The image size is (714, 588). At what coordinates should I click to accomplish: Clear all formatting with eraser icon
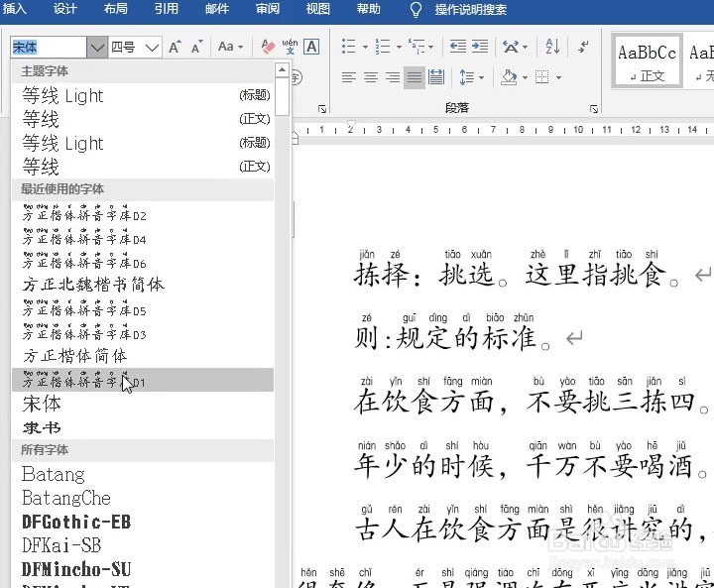268,47
